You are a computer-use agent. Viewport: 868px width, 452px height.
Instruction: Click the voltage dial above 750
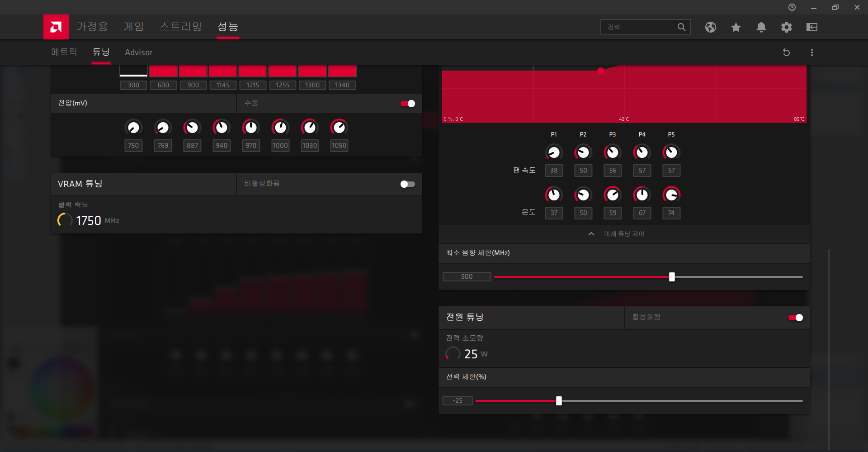(133, 128)
